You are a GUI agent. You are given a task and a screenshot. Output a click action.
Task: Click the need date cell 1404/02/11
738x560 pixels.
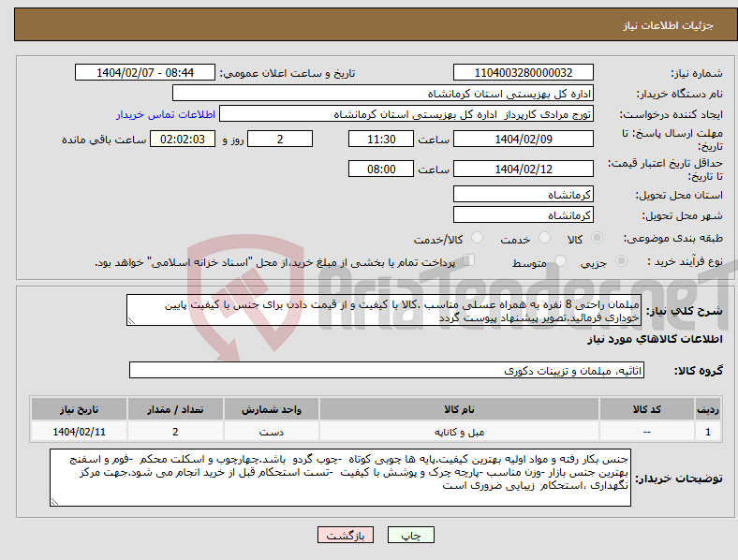[x=79, y=432]
